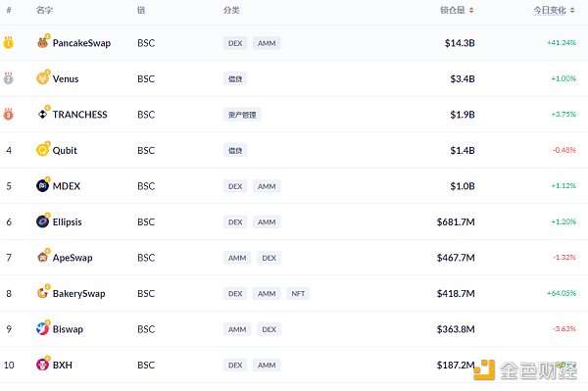
Task: Click the Biswap bird logo icon
Action: pos(43,328)
